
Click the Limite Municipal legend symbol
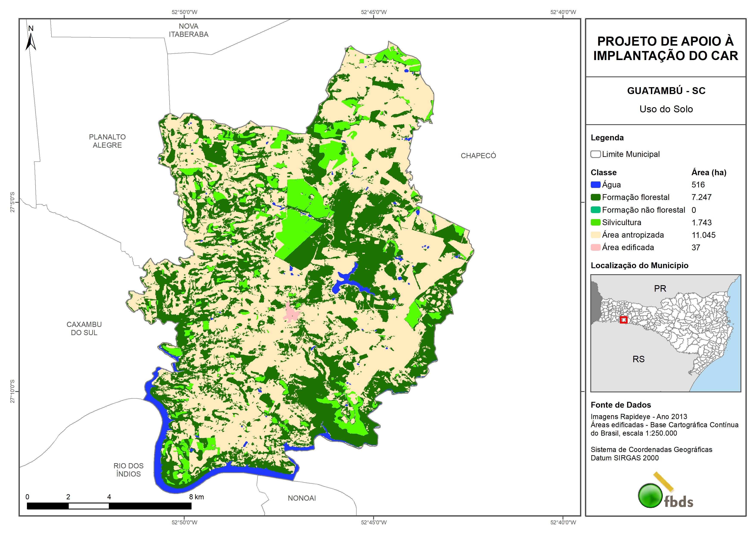[x=595, y=154]
